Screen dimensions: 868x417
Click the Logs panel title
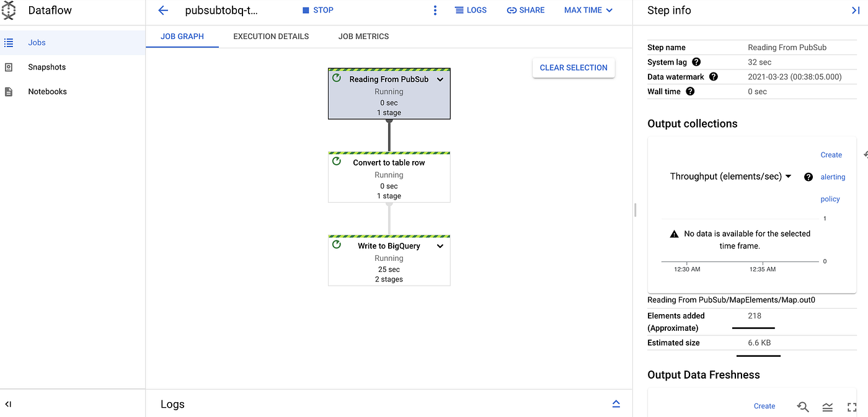tap(172, 404)
